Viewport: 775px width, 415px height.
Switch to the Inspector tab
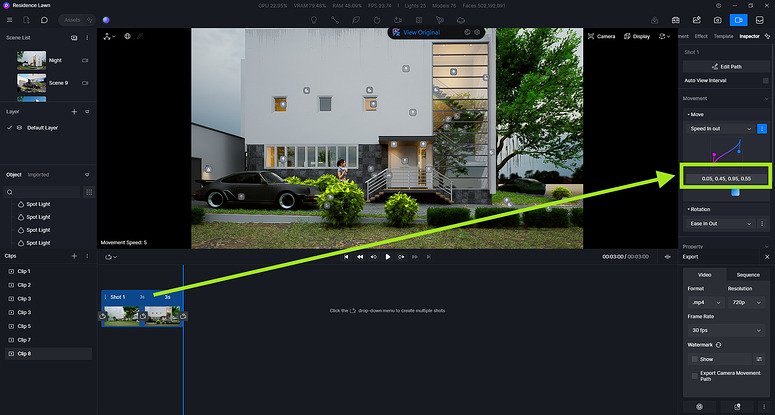tap(749, 36)
